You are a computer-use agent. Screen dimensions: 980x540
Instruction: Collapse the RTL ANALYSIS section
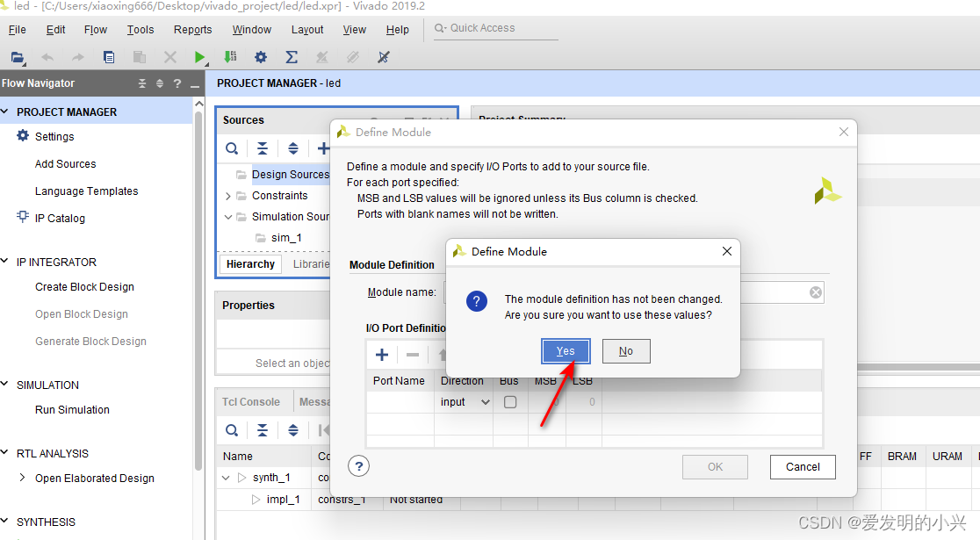tap(5, 453)
